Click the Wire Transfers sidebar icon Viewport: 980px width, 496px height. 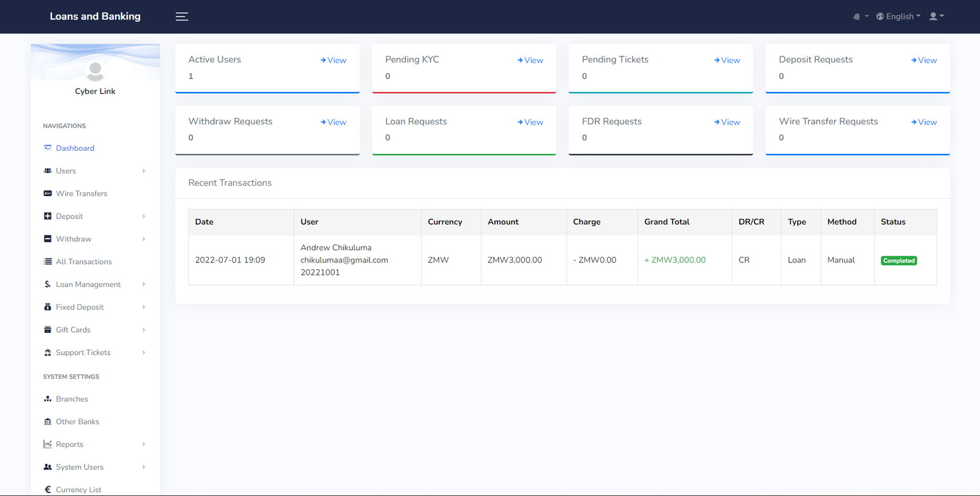(48, 194)
